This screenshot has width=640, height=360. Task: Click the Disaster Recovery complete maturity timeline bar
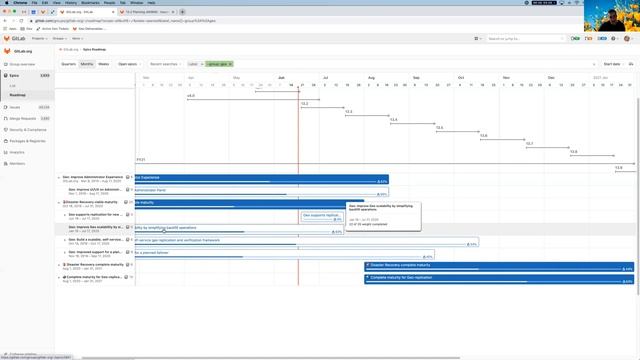click(x=499, y=267)
